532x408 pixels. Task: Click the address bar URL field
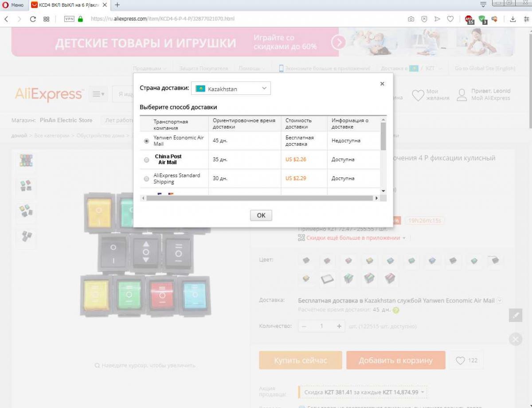point(222,19)
